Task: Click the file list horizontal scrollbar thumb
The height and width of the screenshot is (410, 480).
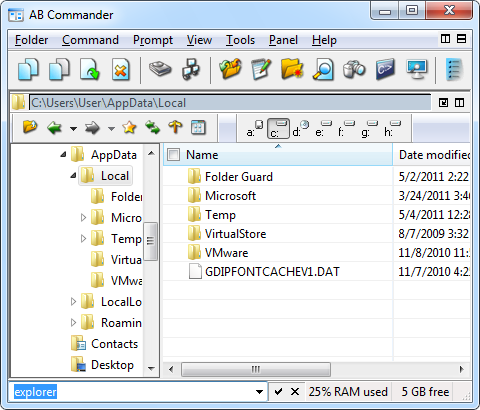Action: [x=256, y=369]
